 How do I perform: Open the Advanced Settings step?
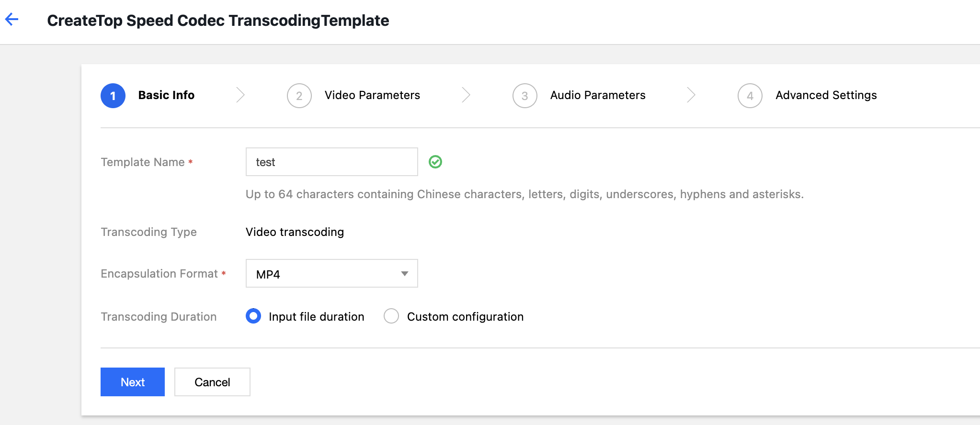coord(826,95)
